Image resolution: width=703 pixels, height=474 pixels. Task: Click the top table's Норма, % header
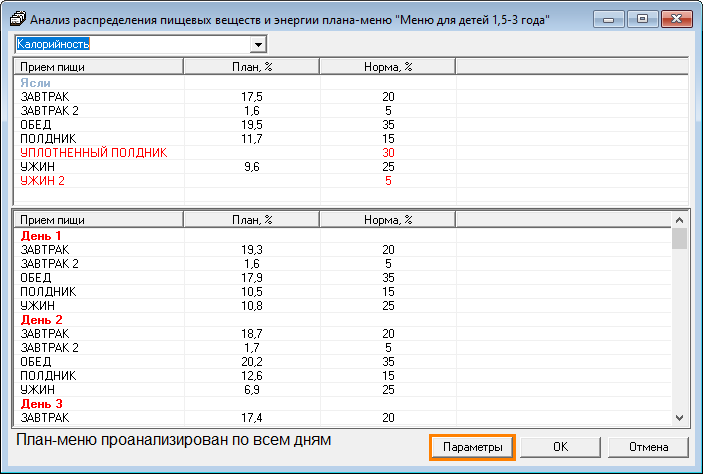(387, 66)
